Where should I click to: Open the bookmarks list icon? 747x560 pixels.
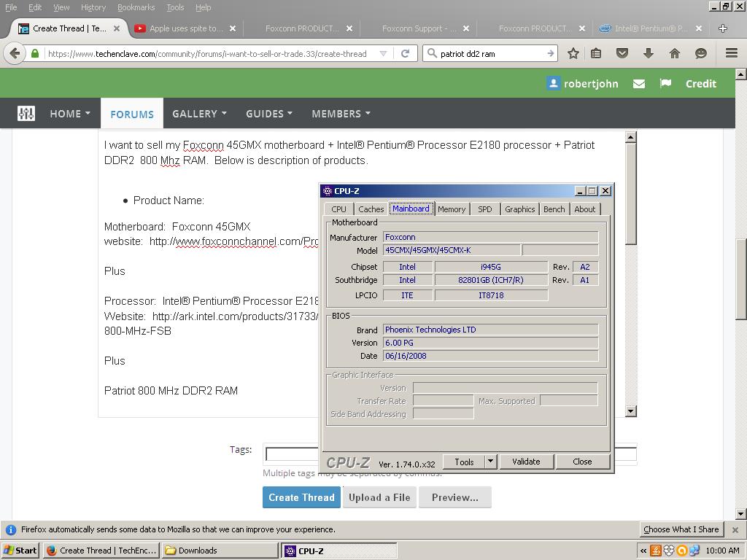pos(595,53)
